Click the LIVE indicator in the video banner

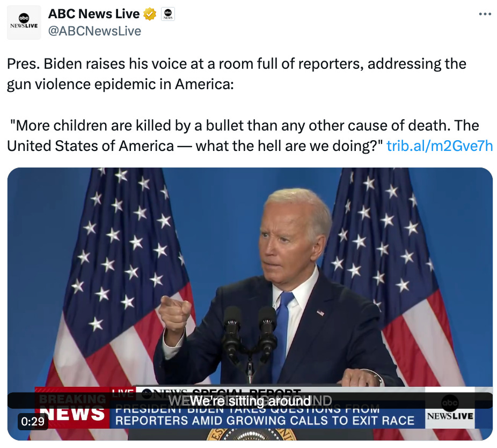pyautogui.click(x=123, y=392)
